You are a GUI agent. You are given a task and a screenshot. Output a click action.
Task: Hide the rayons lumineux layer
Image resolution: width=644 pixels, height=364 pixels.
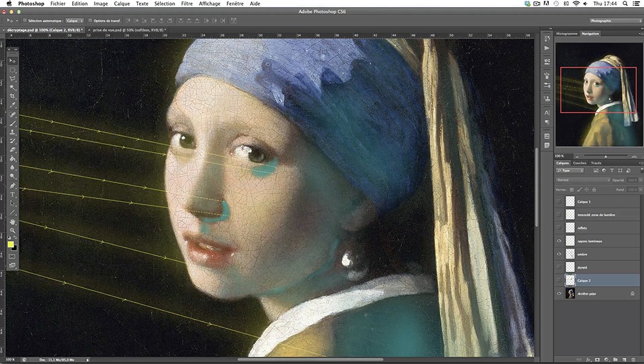tap(558, 241)
